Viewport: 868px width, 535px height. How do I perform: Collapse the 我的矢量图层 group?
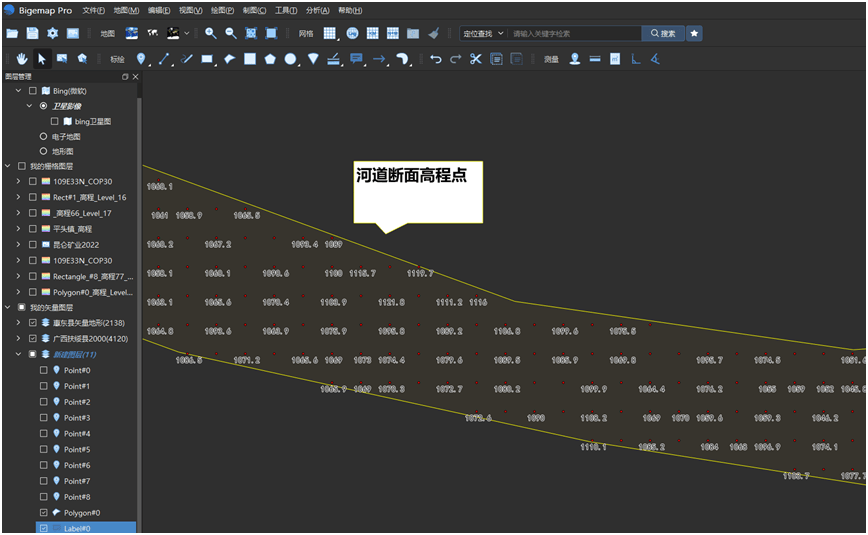point(8,307)
